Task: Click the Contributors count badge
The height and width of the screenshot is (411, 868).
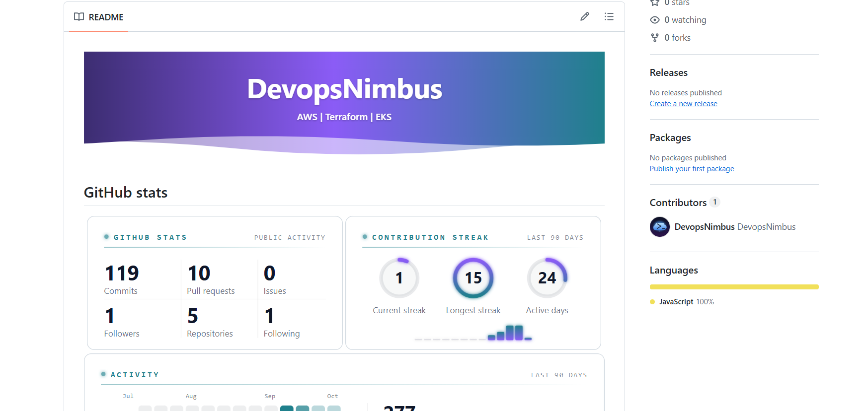Action: pyautogui.click(x=715, y=202)
